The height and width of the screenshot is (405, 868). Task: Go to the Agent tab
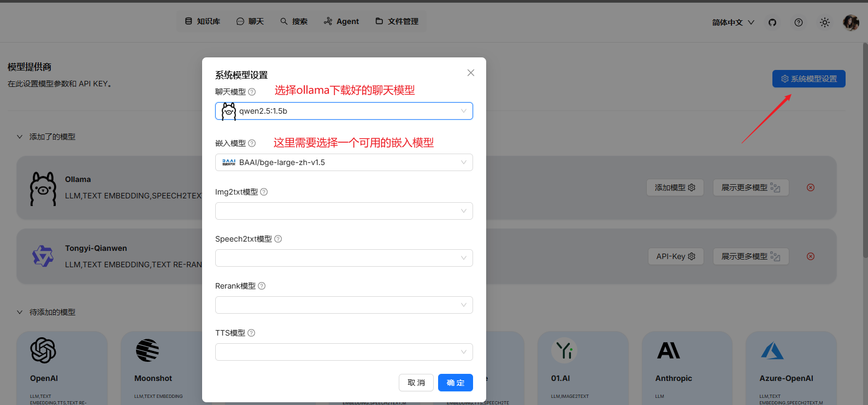pyautogui.click(x=341, y=21)
